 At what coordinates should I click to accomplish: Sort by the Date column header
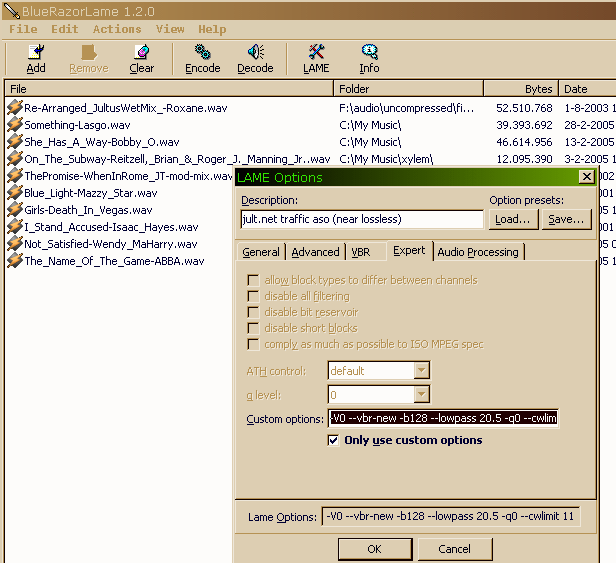(x=587, y=89)
